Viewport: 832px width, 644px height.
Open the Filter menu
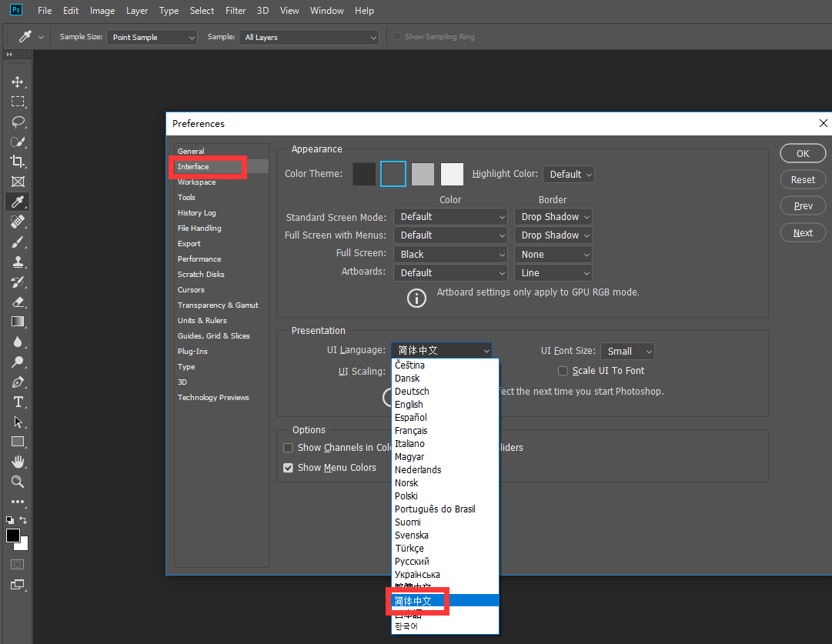pyautogui.click(x=236, y=11)
